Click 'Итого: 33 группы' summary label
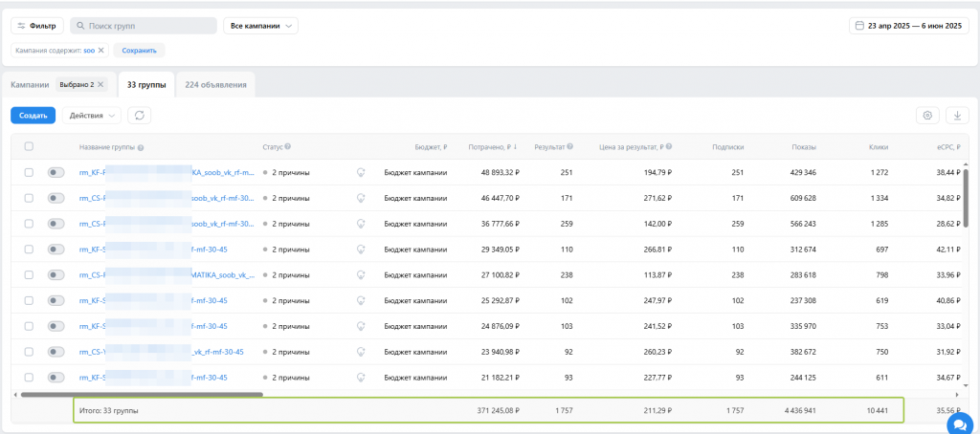The width and height of the screenshot is (980, 434). point(109,411)
